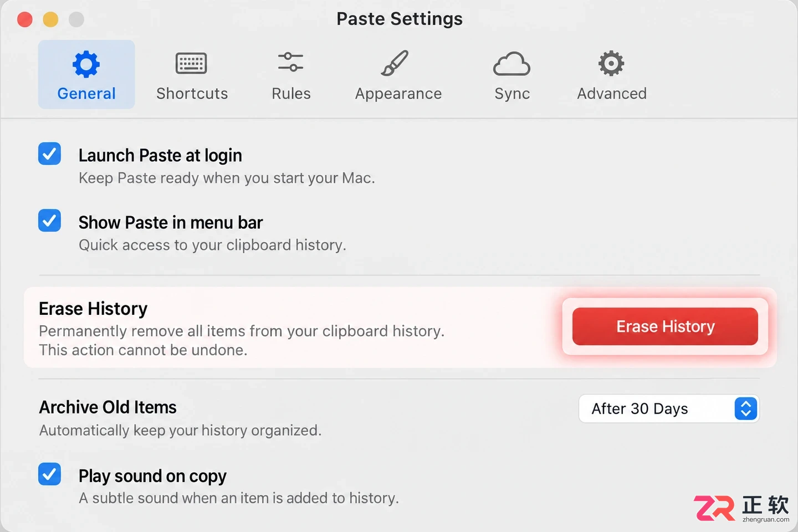
Task: Open the After 30 Days dropdown
Action: pyautogui.click(x=669, y=409)
